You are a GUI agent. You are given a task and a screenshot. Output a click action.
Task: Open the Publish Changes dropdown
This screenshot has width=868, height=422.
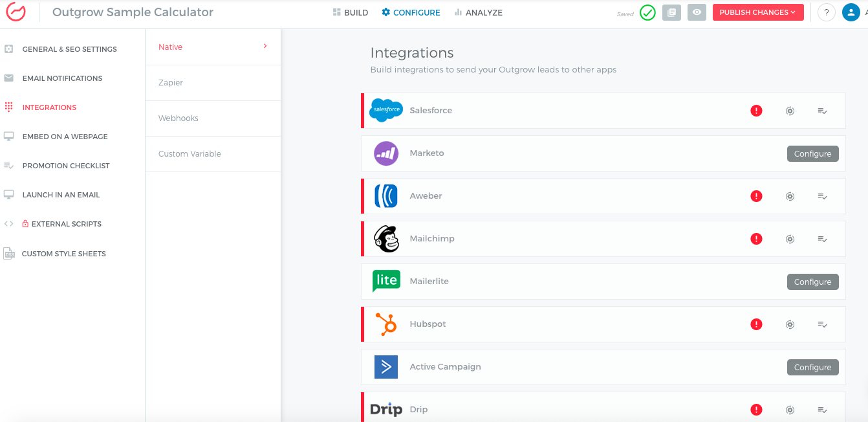tap(758, 12)
